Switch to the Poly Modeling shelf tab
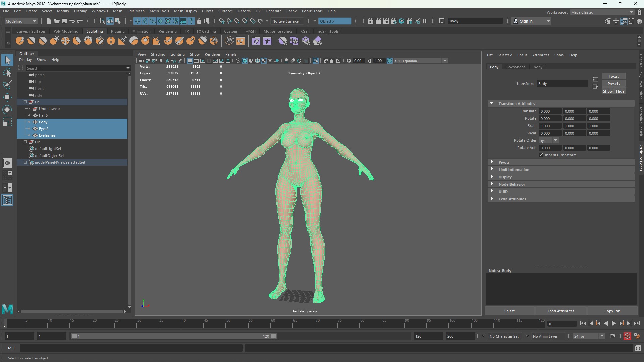This screenshot has width=644, height=362. 66,31
